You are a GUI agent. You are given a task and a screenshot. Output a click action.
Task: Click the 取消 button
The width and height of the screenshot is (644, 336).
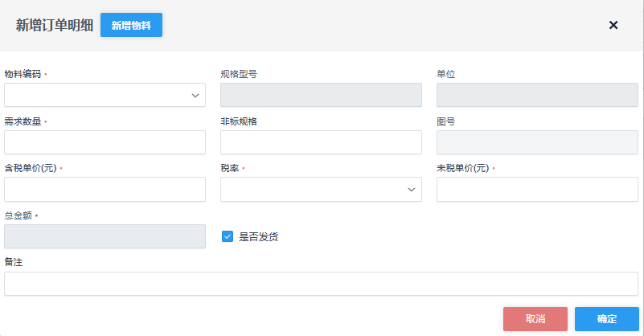click(535, 319)
